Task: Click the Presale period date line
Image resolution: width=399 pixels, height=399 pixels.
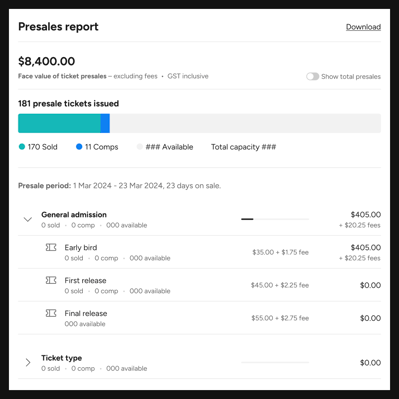Action: coord(119,186)
